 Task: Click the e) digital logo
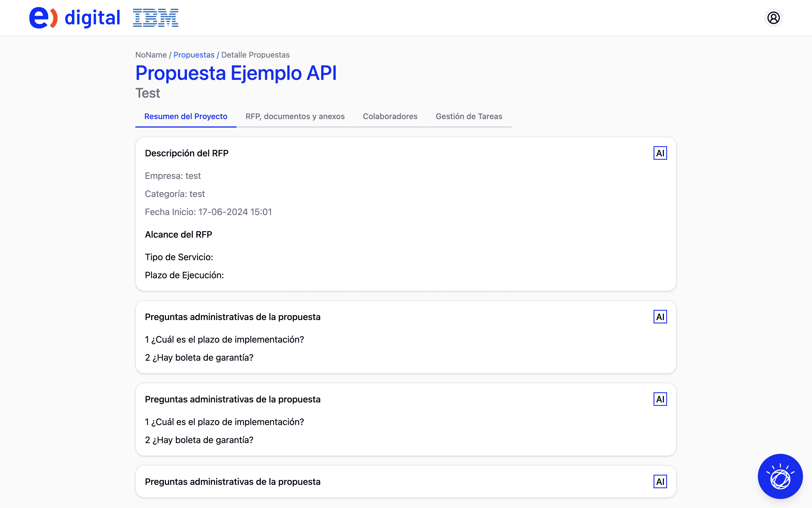[74, 18]
